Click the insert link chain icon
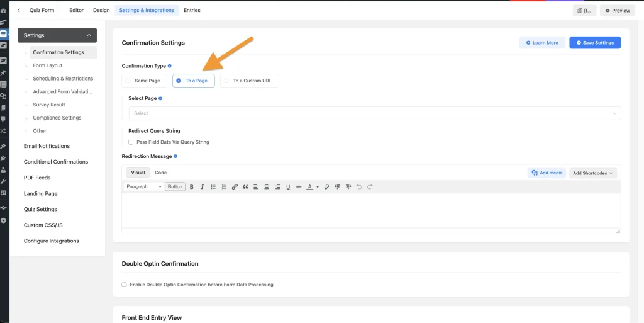Viewport: 644px width, 323px height. [235, 187]
